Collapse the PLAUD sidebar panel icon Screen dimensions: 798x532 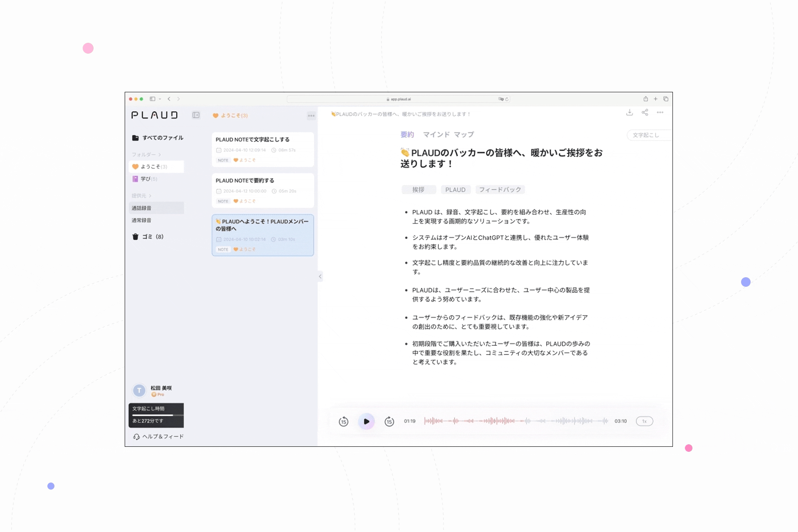(196, 115)
